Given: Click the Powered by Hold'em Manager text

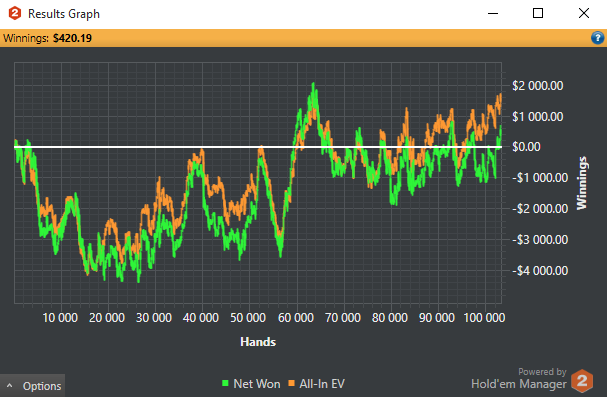Looking at the screenshot, I should [x=519, y=379].
